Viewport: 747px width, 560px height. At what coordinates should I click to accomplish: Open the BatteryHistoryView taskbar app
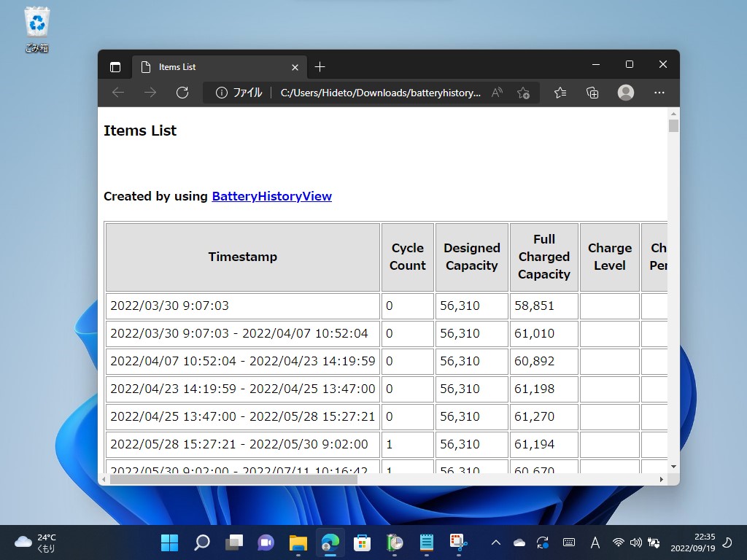pos(395,542)
